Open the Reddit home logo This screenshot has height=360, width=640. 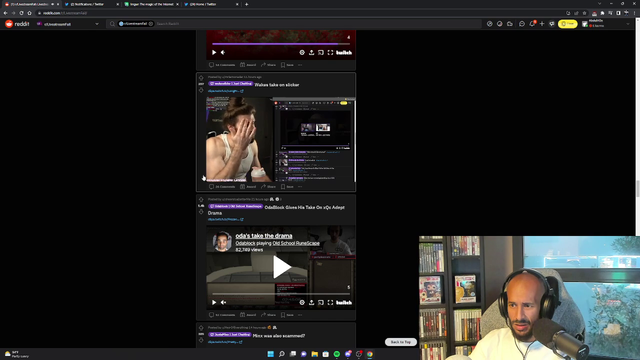point(17,24)
